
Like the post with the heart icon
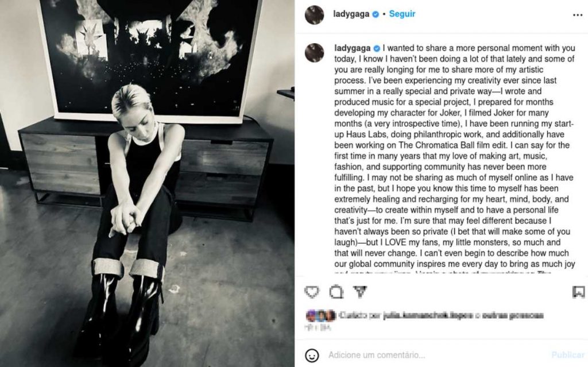point(312,292)
